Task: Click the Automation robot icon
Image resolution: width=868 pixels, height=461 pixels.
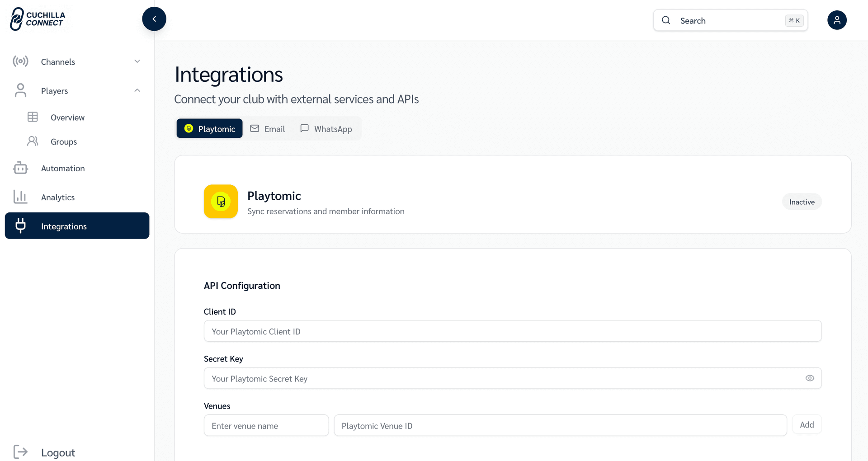Action: (20, 168)
